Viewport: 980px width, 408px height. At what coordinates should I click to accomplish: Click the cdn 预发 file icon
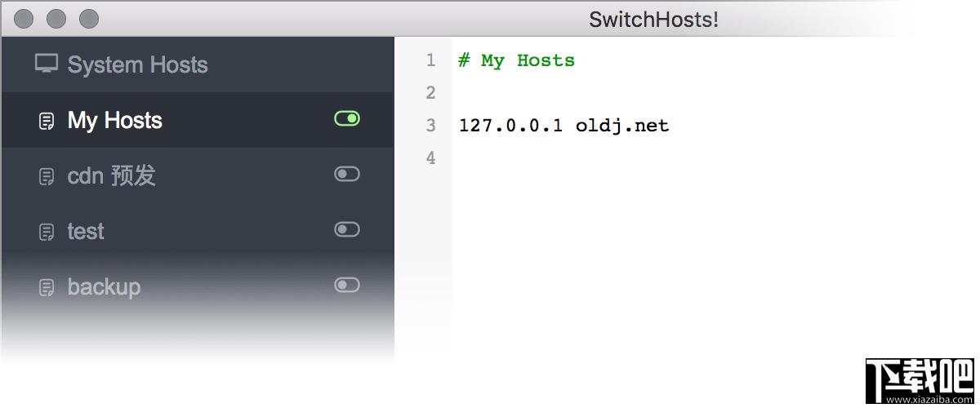coord(47,176)
